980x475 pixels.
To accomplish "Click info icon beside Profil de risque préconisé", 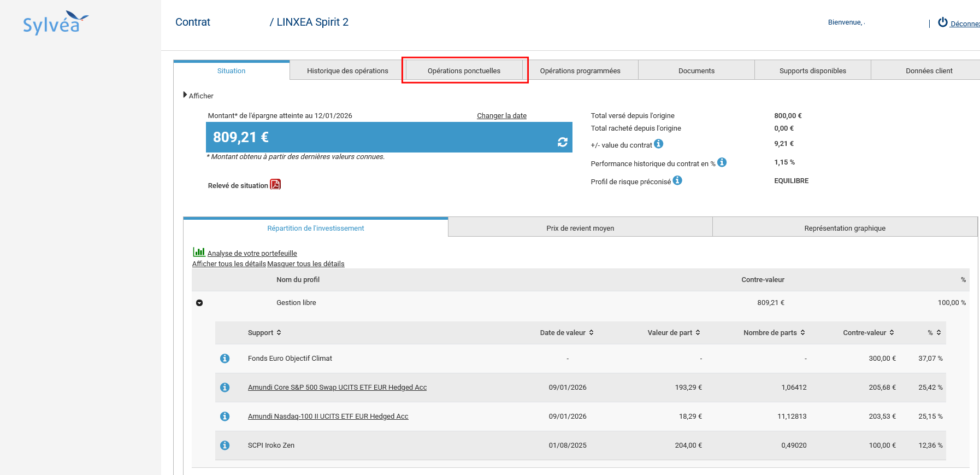I will (677, 180).
